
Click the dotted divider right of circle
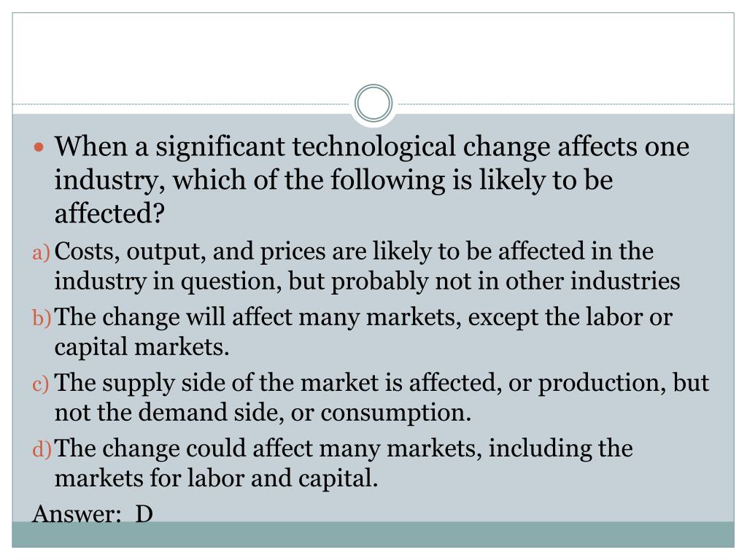(565, 104)
